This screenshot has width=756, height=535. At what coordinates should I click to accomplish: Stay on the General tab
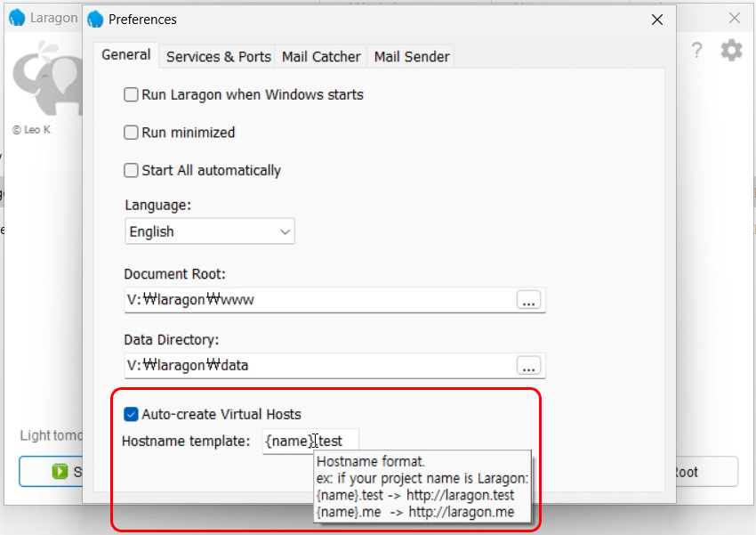tap(125, 55)
